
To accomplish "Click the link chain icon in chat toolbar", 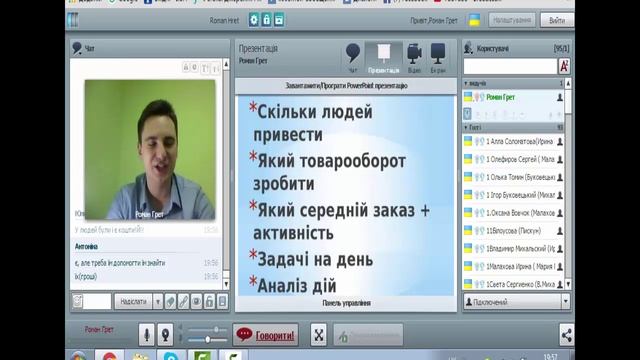I will (184, 302).
